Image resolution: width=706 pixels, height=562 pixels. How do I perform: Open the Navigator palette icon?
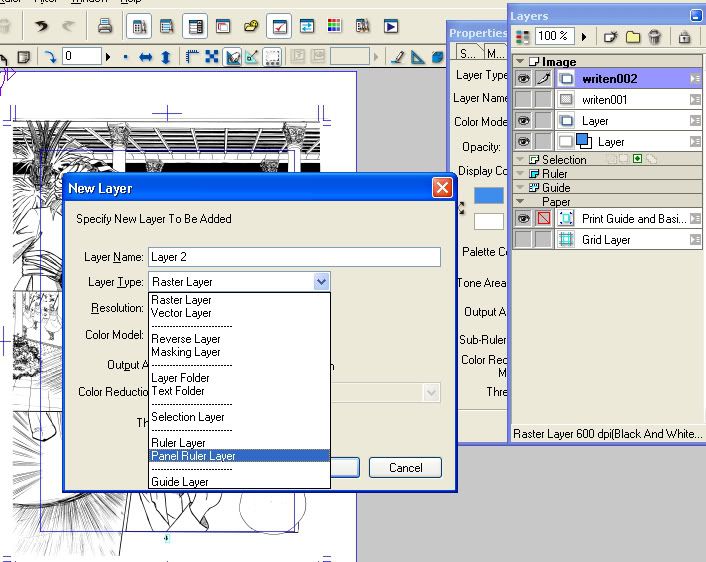pyautogui.click(x=223, y=27)
